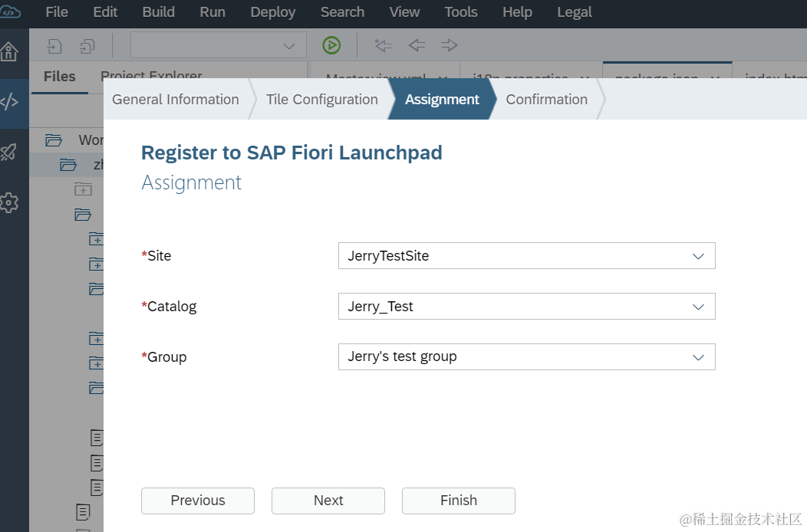Open the Preferences gear icon
The height and width of the screenshot is (532, 807).
click(x=9, y=202)
